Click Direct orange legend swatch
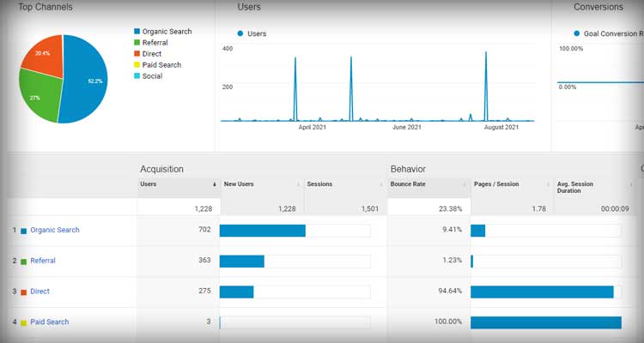644x343 pixels. (137, 53)
